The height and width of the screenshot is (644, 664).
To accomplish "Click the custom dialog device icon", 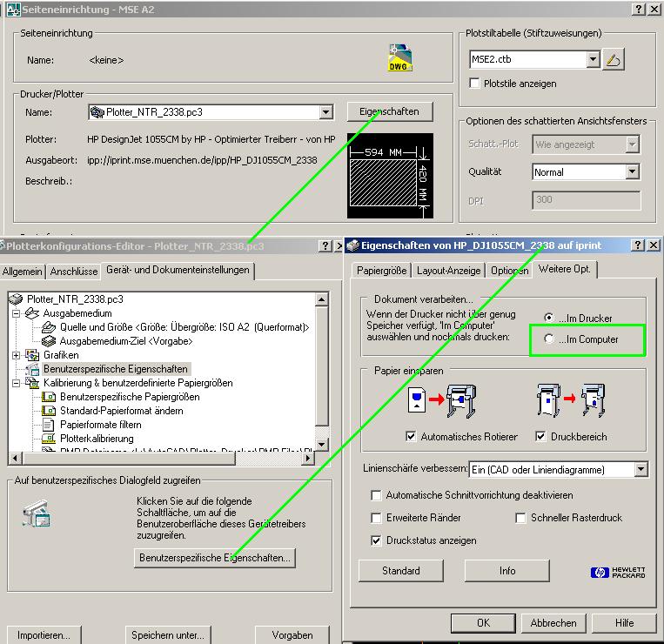I will point(37,513).
